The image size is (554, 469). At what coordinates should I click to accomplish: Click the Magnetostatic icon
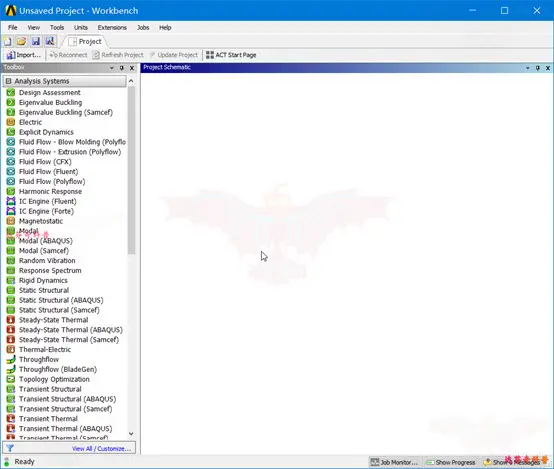click(11, 221)
